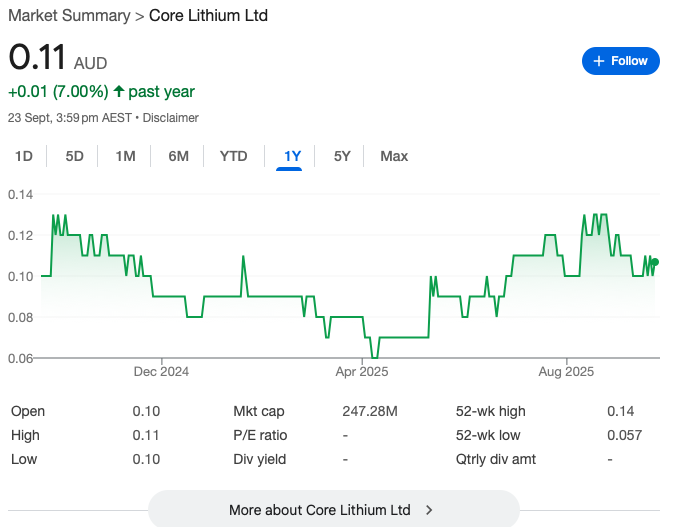Click the High label in stats
Image resolution: width=680 pixels, height=527 pixels.
[25, 435]
